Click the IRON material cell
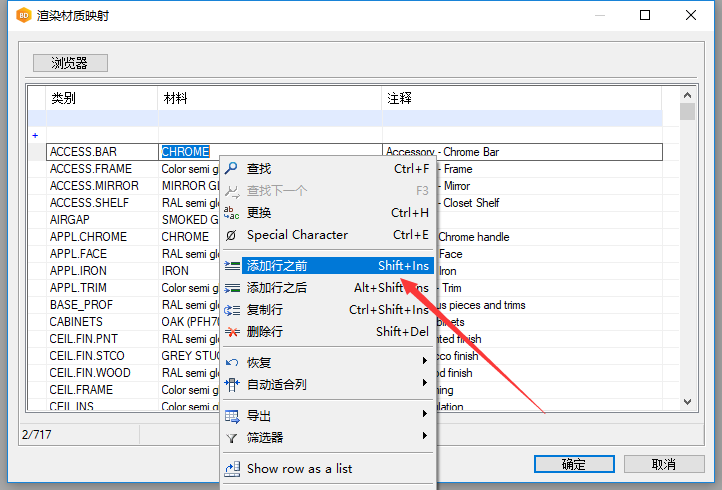Viewport: 722px width, 490px height. [x=189, y=271]
